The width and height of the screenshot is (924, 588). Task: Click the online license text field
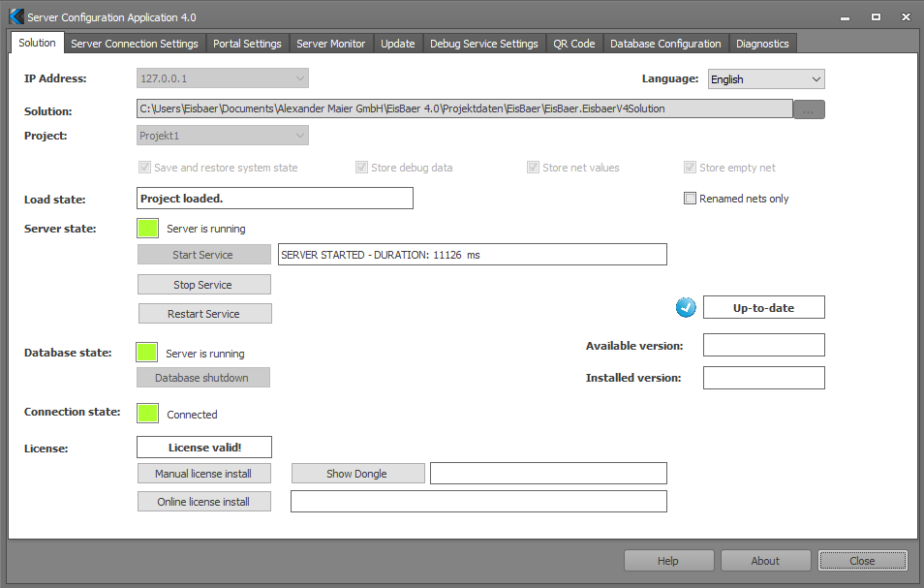[478, 502]
